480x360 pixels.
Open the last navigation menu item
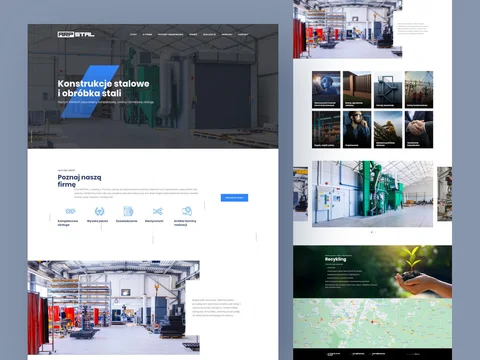pyautogui.click(x=243, y=34)
